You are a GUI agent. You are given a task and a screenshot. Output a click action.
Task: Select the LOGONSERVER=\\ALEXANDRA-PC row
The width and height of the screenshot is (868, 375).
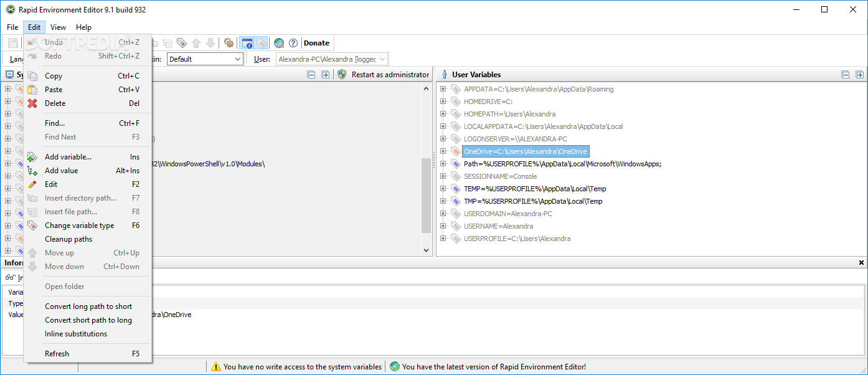[x=515, y=139]
